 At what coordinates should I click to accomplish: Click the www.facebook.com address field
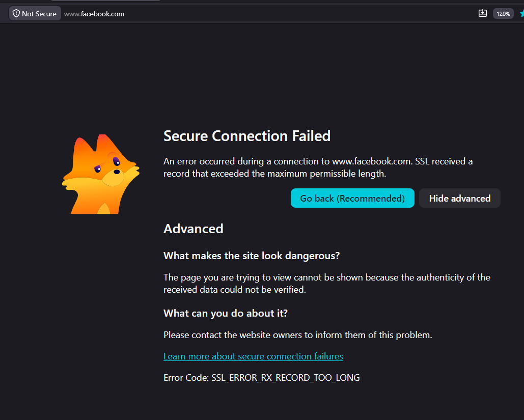(x=94, y=14)
